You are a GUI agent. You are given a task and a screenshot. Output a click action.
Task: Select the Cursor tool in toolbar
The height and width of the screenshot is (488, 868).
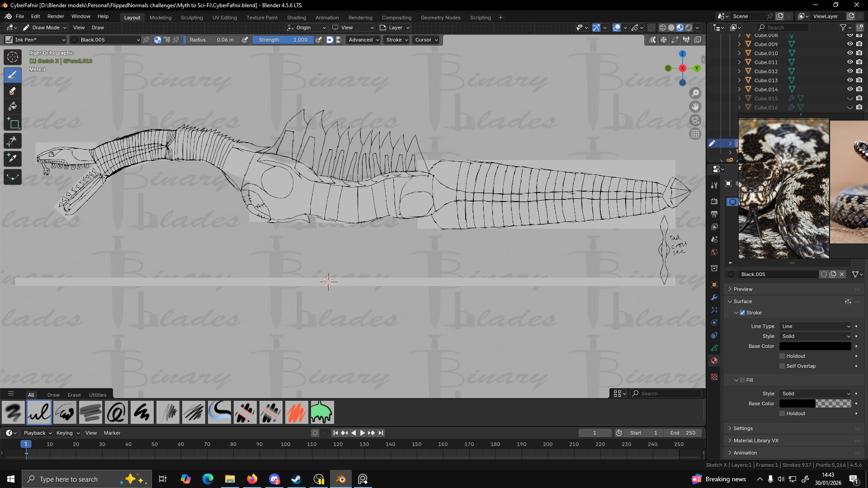13,57
